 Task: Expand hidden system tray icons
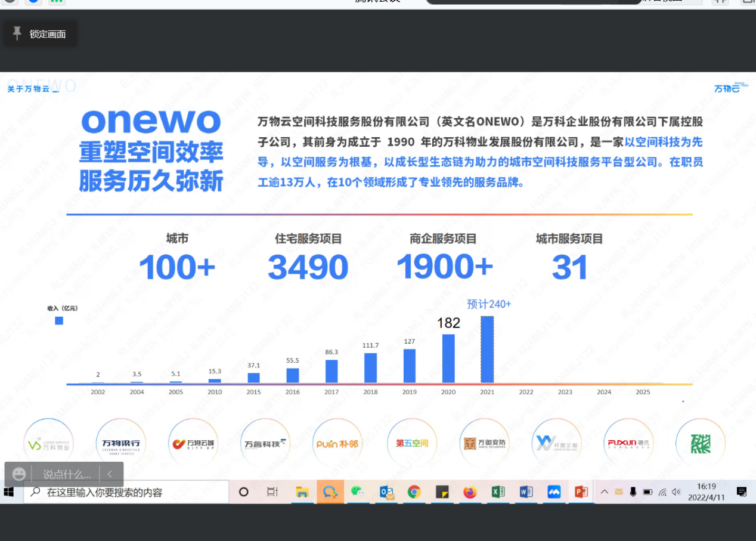coord(604,492)
